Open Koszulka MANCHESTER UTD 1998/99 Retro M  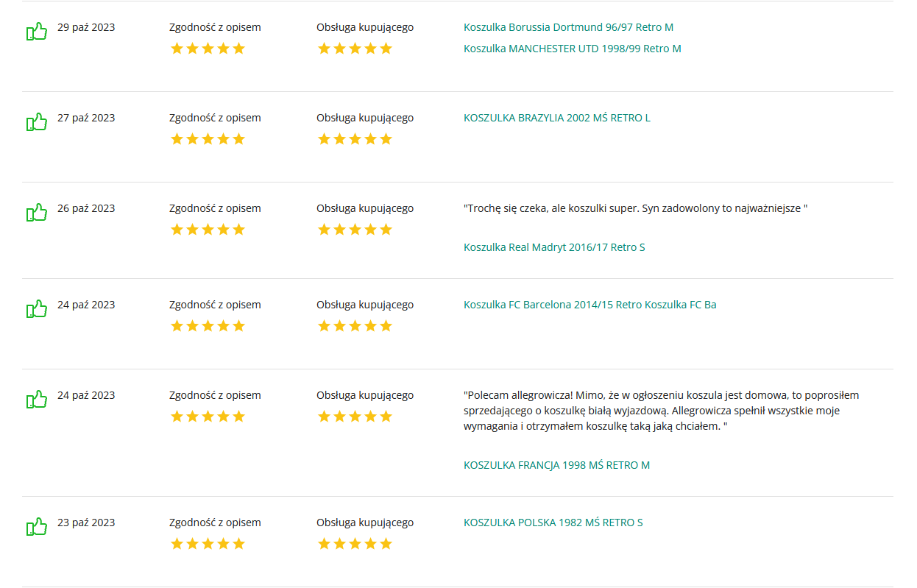(x=573, y=49)
